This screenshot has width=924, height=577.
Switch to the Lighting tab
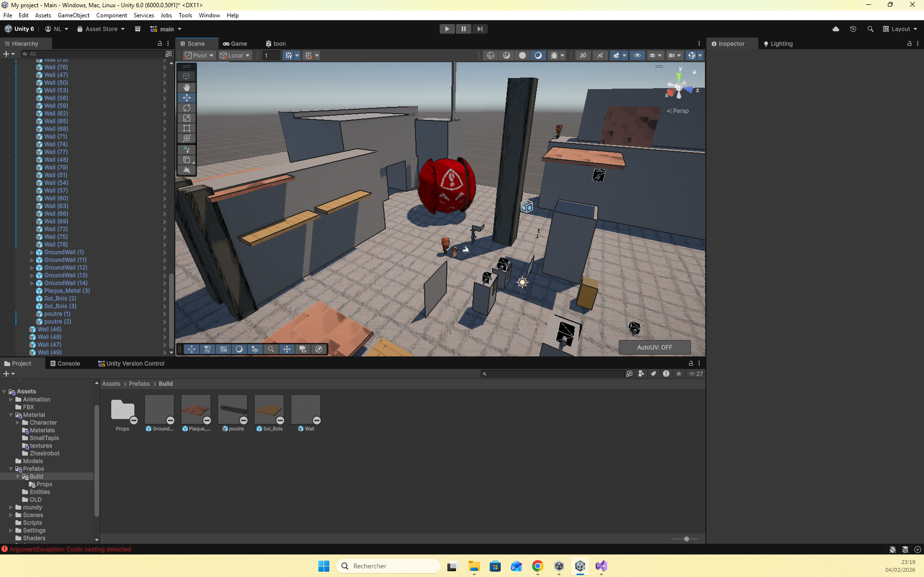pos(778,43)
